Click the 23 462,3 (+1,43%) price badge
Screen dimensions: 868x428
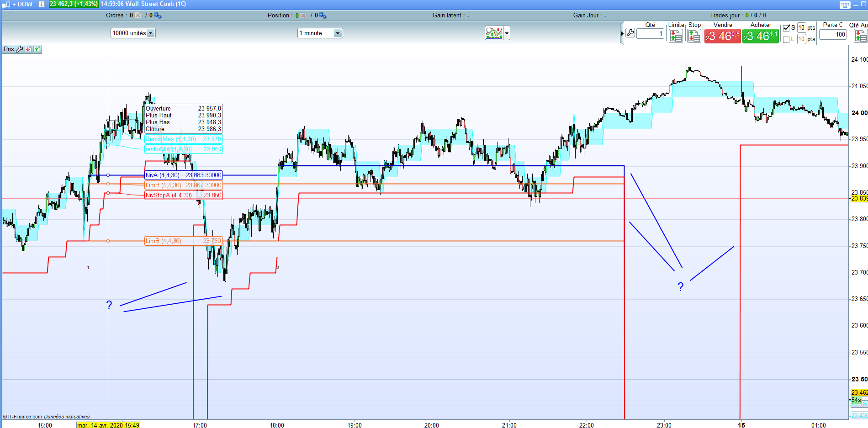click(74, 4)
